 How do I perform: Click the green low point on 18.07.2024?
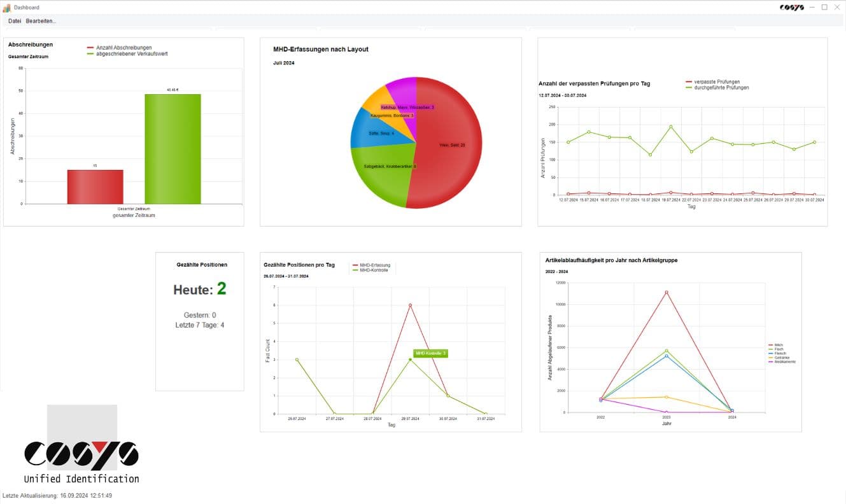coord(650,155)
